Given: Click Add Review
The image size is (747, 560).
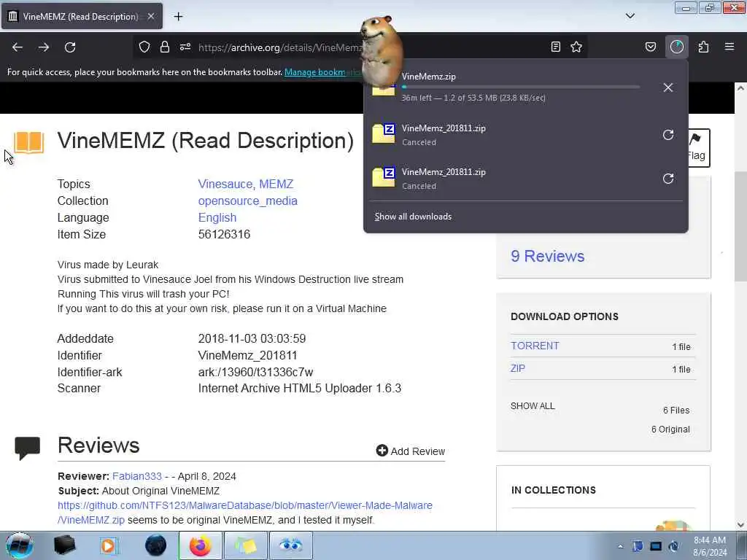Looking at the screenshot, I should [x=411, y=451].
